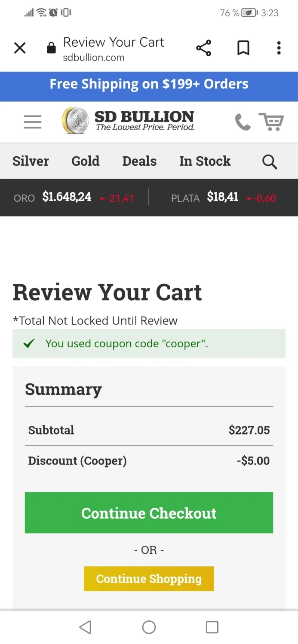Tap the SD Bullion logo
The height and width of the screenshot is (644, 298).
(x=128, y=121)
